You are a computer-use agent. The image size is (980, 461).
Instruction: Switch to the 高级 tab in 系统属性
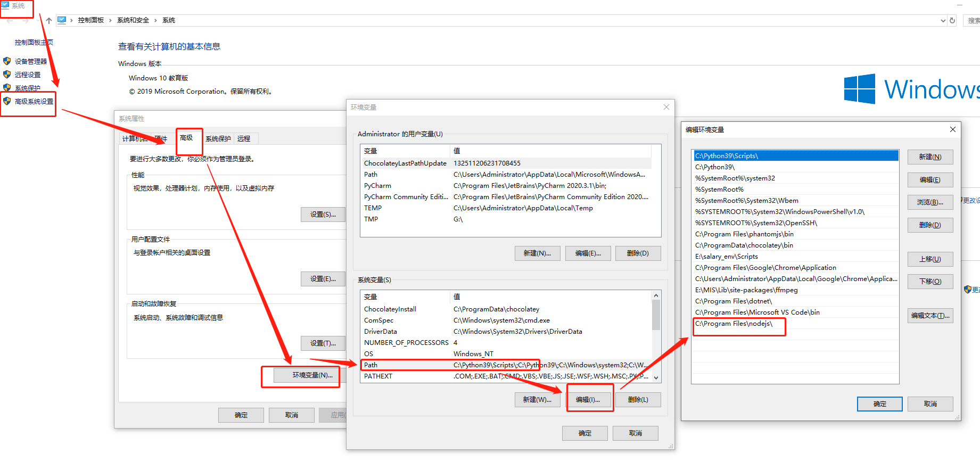tap(186, 138)
